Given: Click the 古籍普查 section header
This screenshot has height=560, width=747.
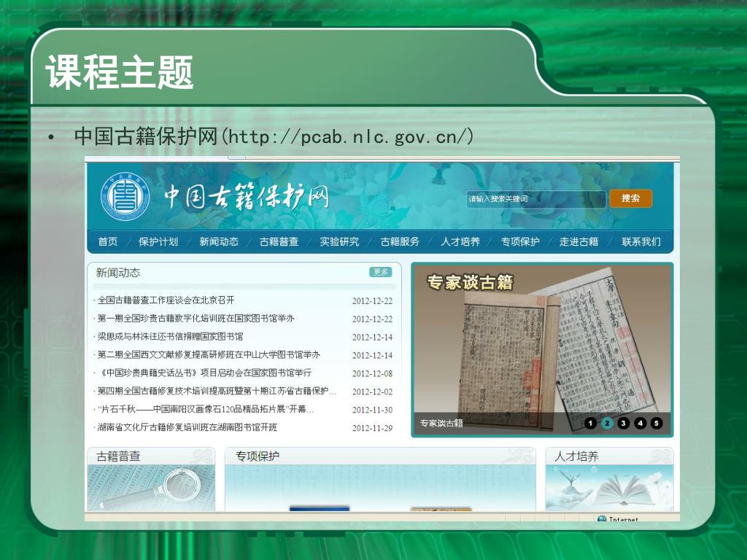Looking at the screenshot, I should [118, 456].
